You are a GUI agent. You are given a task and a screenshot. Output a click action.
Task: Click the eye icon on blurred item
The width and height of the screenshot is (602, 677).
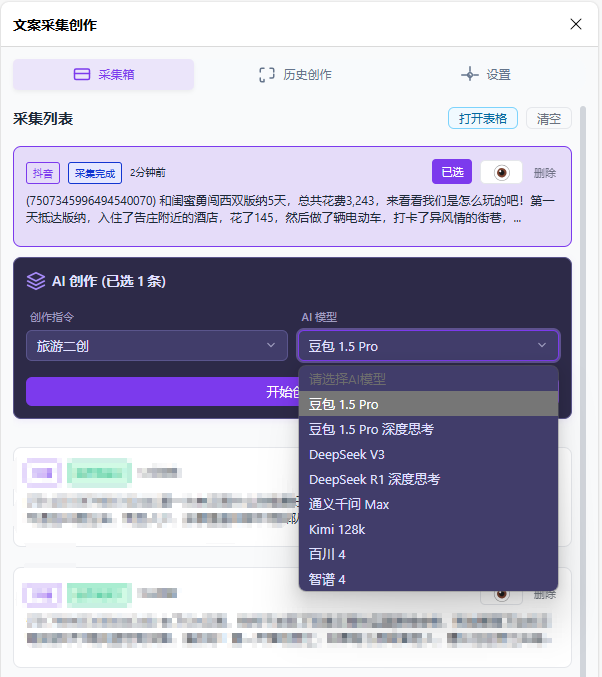[501, 594]
